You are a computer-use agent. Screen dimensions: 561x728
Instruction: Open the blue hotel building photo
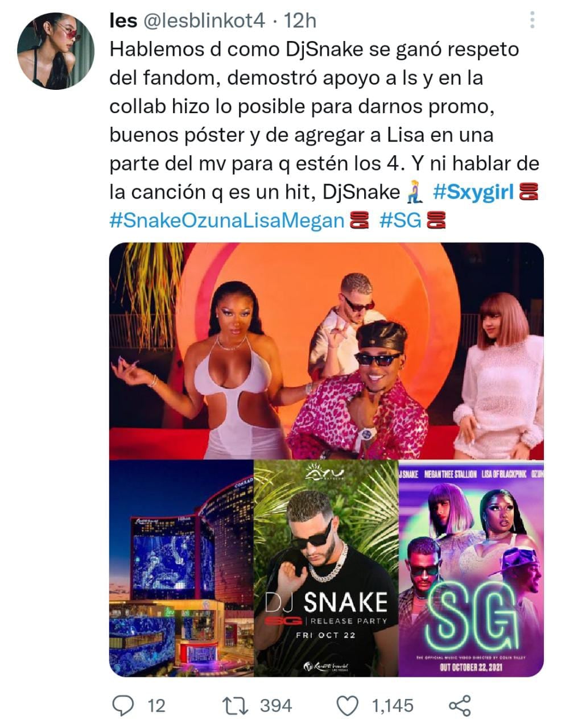(181, 568)
